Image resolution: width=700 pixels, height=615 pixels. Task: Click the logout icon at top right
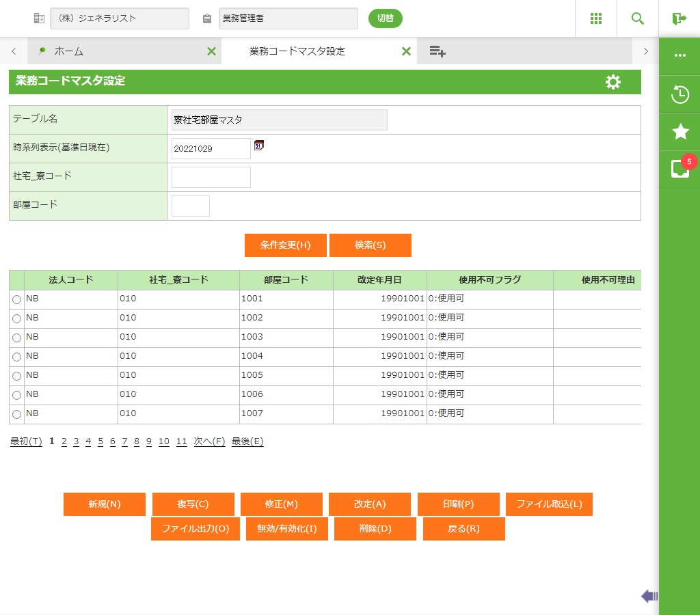click(x=679, y=18)
